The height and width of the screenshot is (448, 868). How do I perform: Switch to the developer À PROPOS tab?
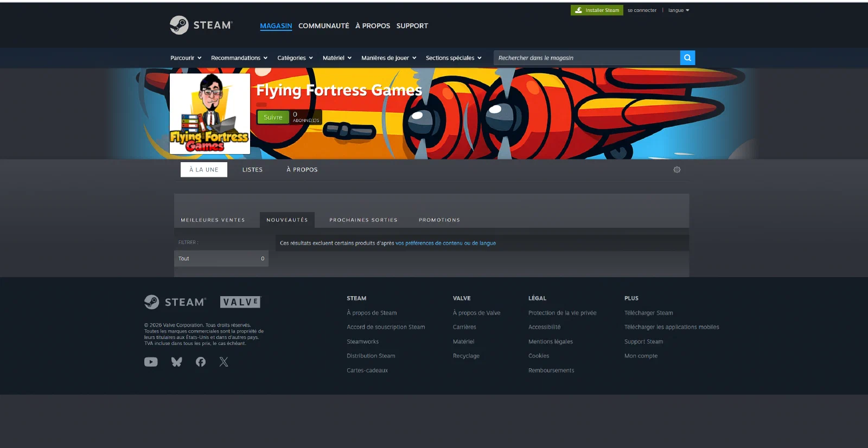click(x=302, y=170)
